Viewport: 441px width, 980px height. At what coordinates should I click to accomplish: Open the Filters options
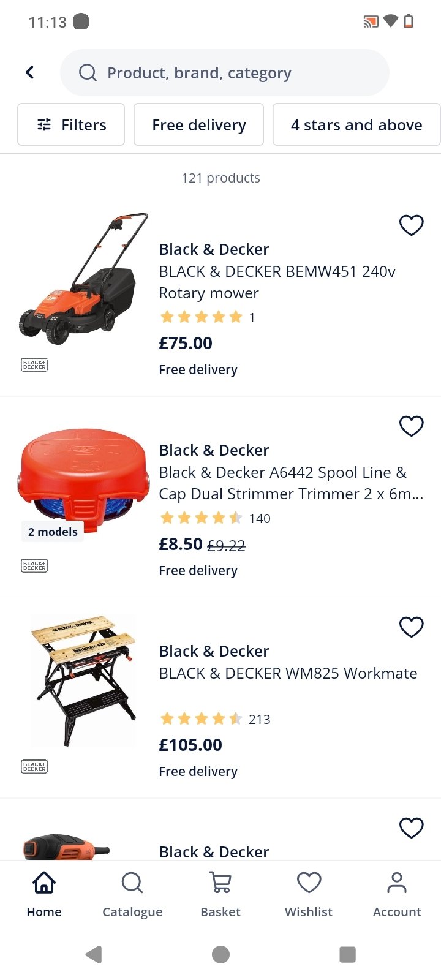pos(71,124)
